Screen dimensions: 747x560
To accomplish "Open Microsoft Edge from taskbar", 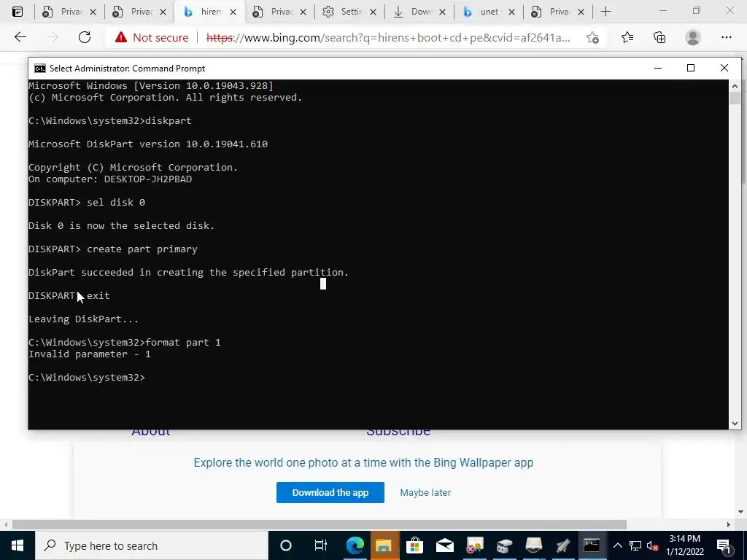I will [x=355, y=545].
